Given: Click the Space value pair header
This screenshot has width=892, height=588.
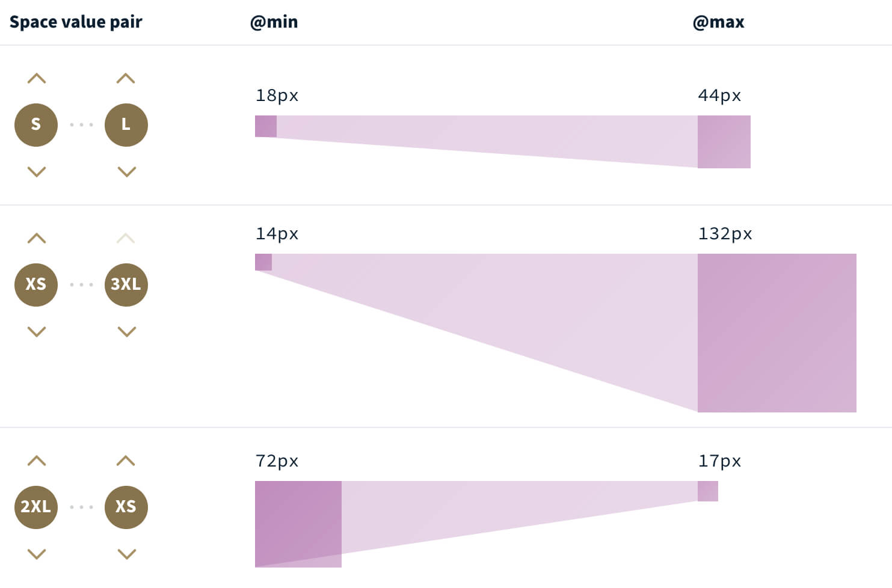Looking at the screenshot, I should point(76,22).
